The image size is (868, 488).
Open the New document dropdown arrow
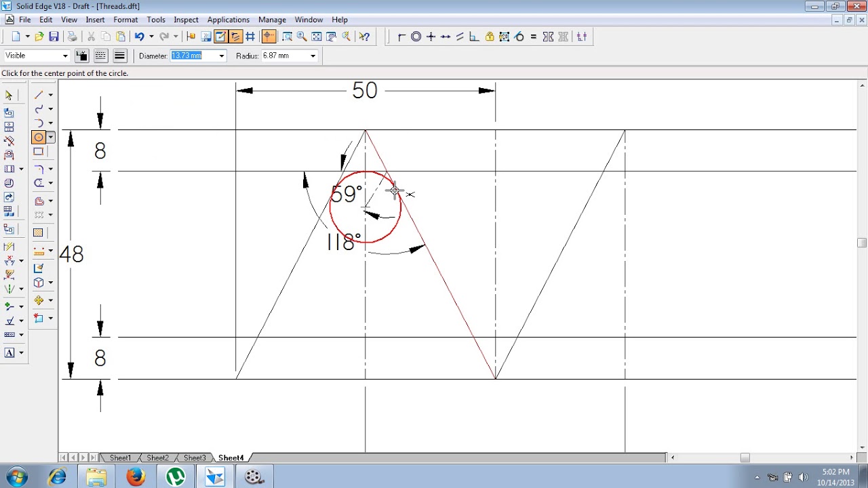[27, 37]
